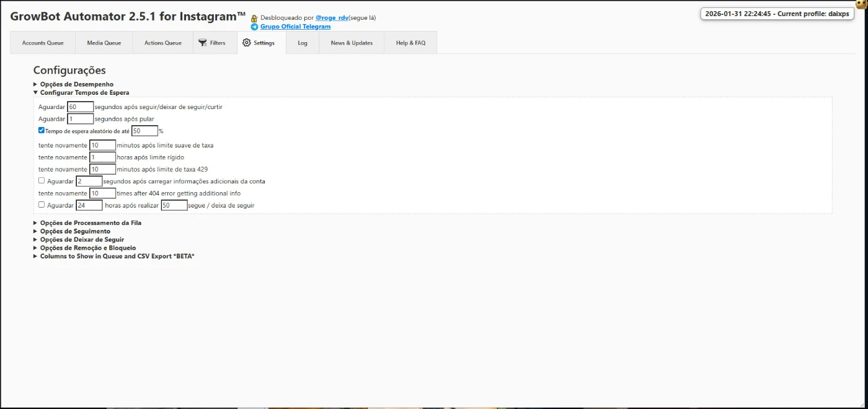Click retry minutes field for 429 rate limit
Screen dimensions: 868x409
click(102, 169)
